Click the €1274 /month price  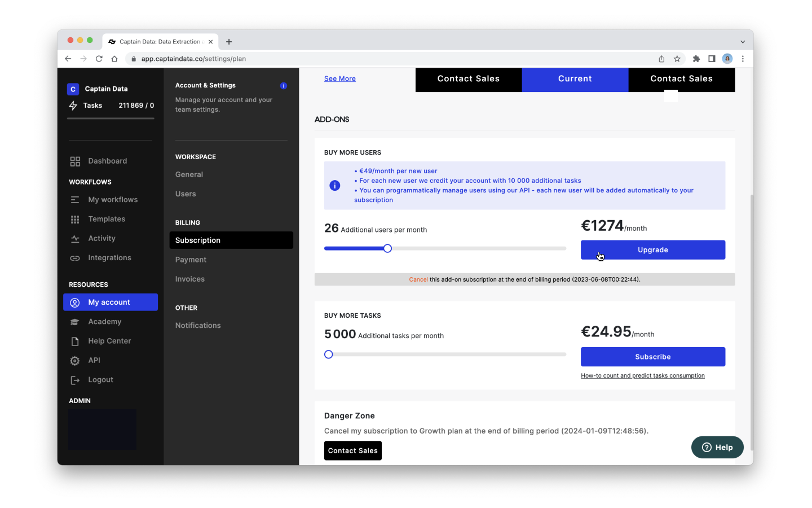point(614,226)
